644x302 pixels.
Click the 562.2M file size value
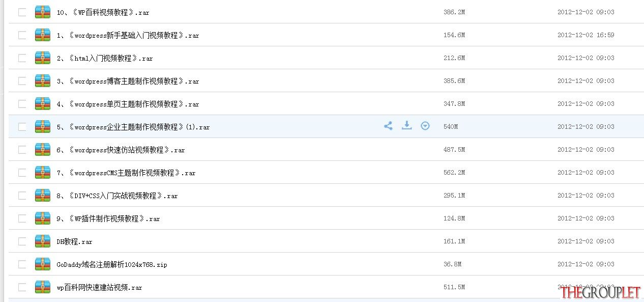454,173
